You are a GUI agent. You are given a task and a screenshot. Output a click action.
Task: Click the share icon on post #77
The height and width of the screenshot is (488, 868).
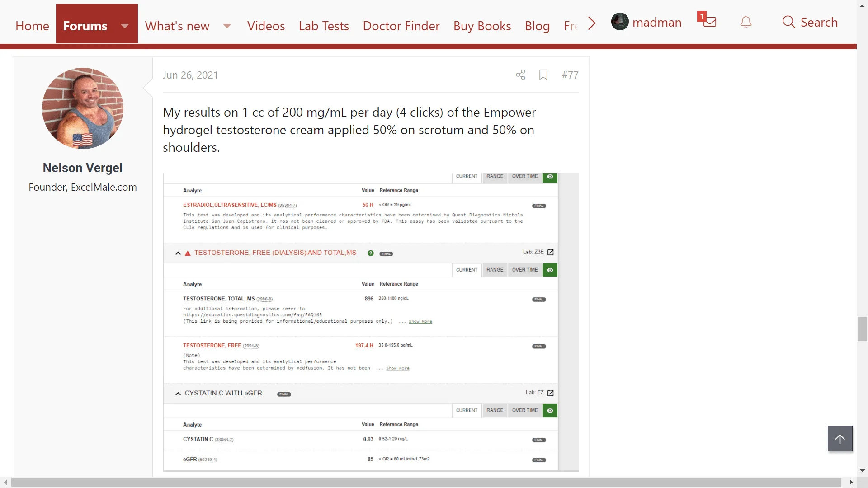pos(520,75)
